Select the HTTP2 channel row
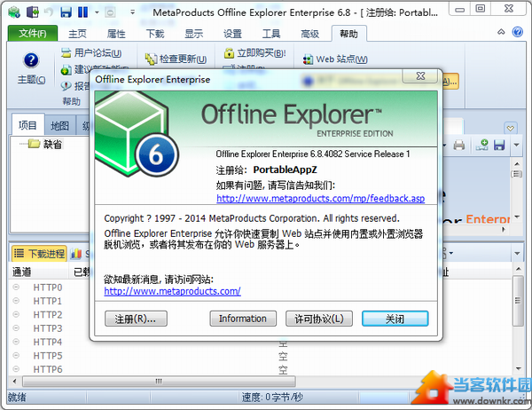 tap(48, 314)
